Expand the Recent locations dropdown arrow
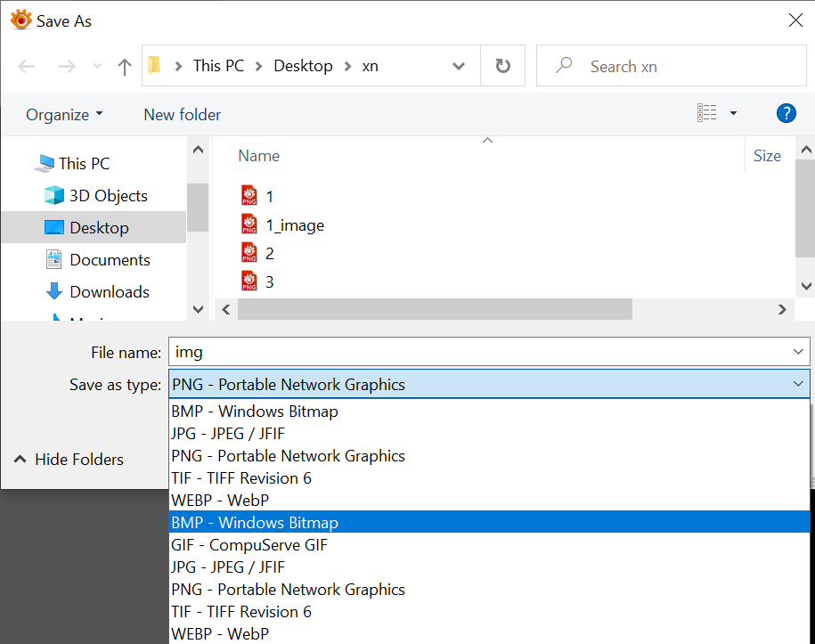 coord(97,66)
